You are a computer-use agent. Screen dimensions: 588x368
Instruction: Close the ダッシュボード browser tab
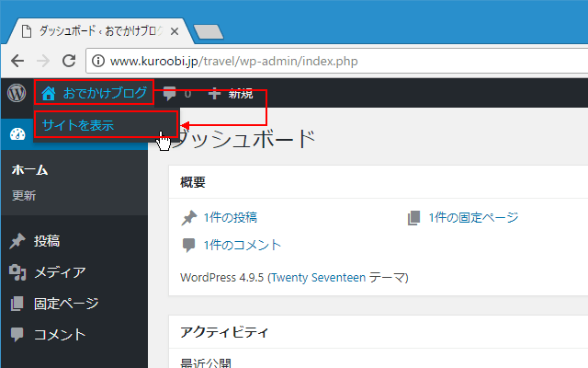click(x=175, y=31)
